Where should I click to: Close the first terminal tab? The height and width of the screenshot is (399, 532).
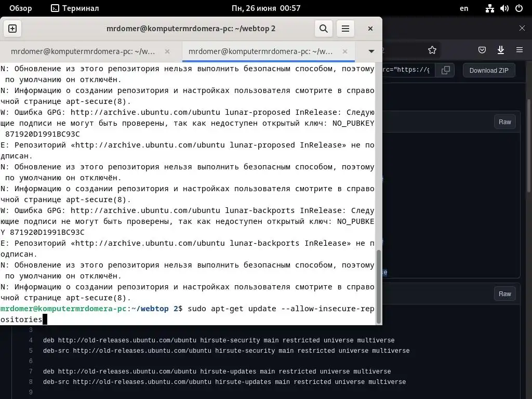pos(167,51)
